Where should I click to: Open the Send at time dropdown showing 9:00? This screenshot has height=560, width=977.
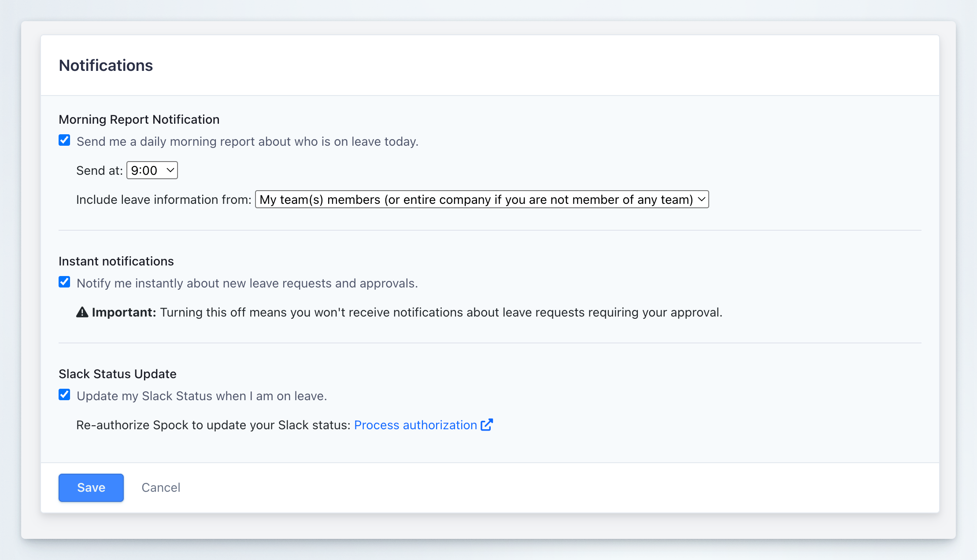152,170
